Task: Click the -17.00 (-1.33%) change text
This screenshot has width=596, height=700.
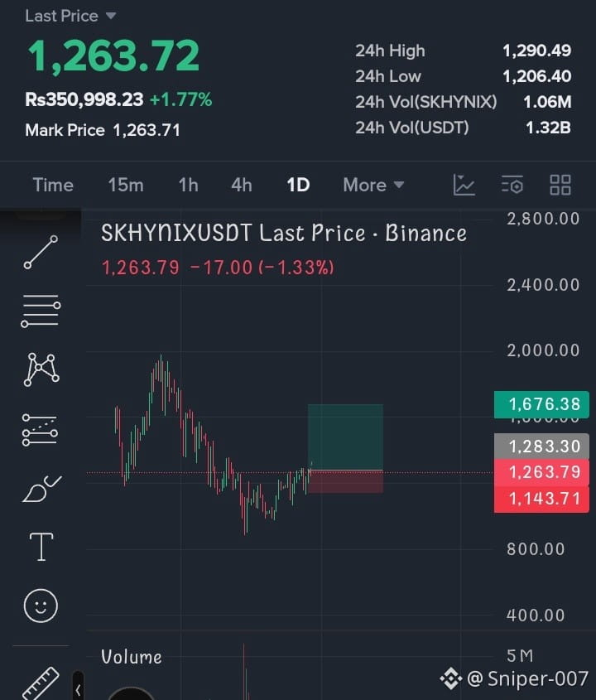Action: click(x=262, y=268)
